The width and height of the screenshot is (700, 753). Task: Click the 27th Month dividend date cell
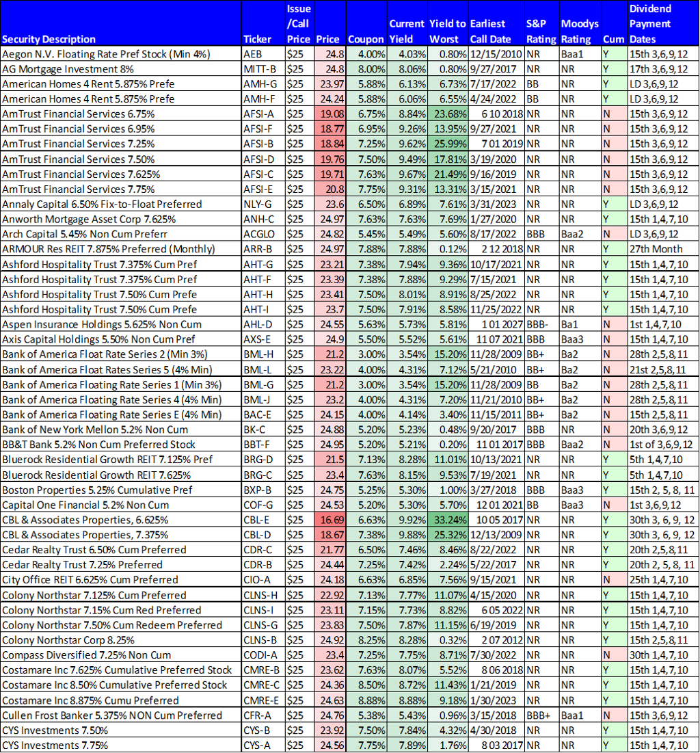coord(663,249)
